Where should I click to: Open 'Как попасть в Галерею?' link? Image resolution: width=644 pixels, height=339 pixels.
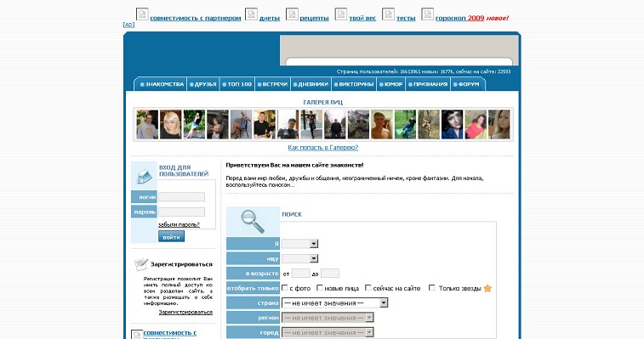point(322,147)
